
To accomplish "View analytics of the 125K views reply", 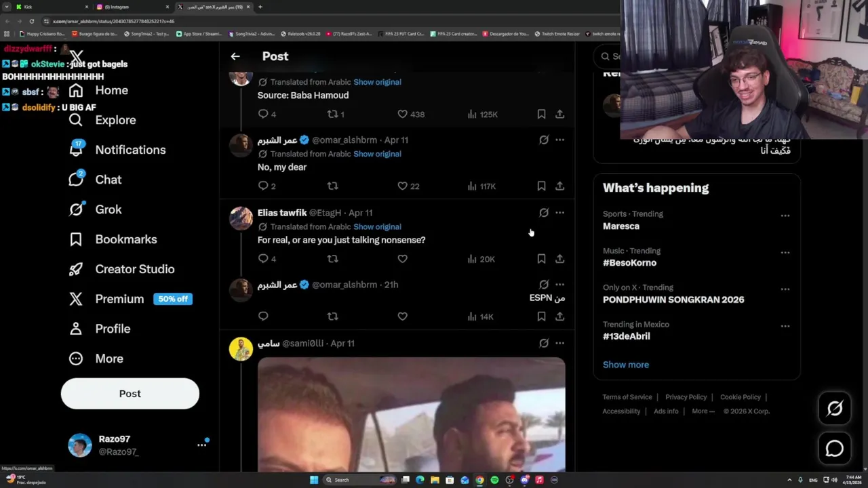I will tap(483, 115).
